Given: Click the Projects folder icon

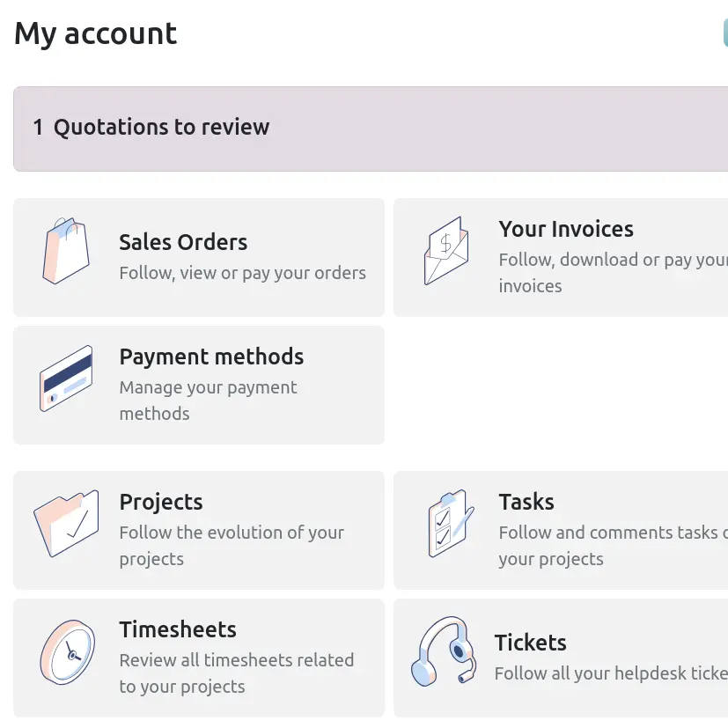Looking at the screenshot, I should (66, 523).
